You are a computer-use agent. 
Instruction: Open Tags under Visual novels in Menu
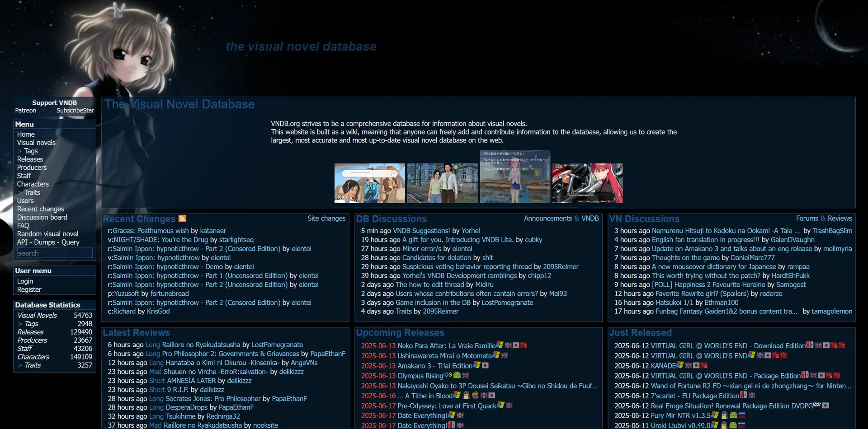point(31,151)
